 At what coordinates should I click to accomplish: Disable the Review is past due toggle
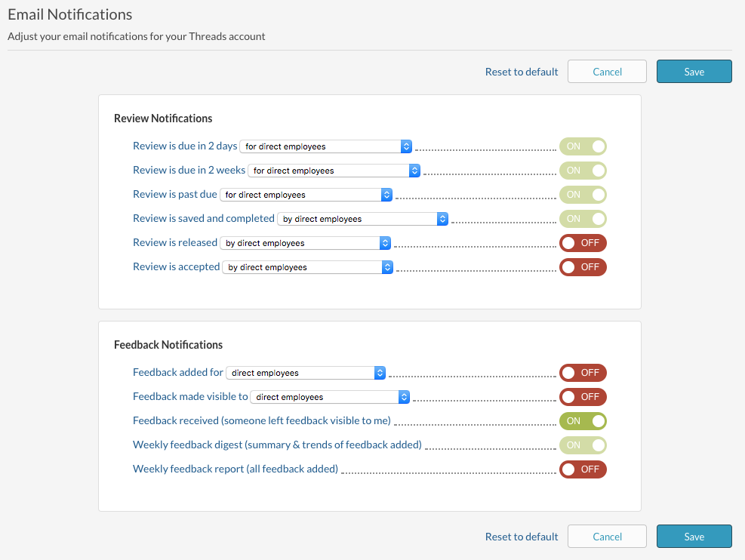click(x=583, y=195)
